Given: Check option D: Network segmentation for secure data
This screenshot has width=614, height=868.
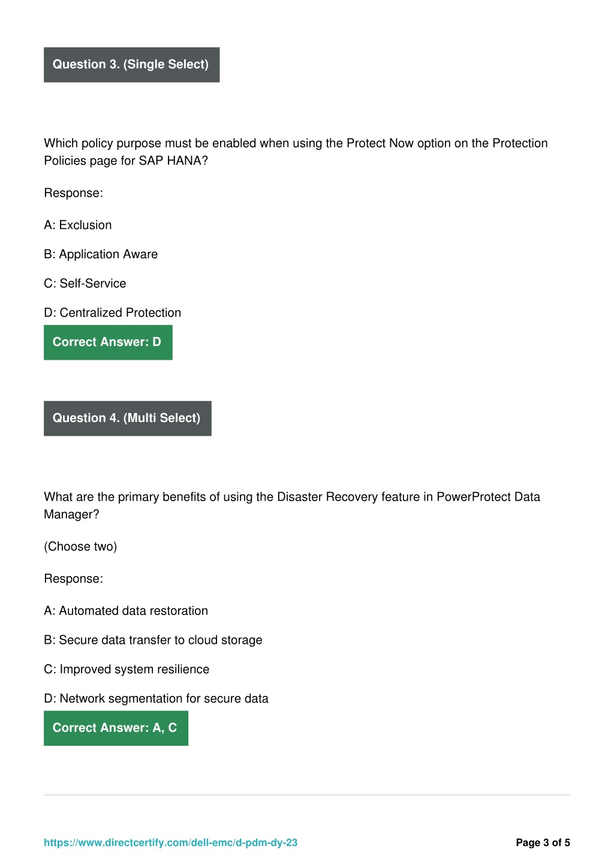Looking at the screenshot, I should (156, 698).
